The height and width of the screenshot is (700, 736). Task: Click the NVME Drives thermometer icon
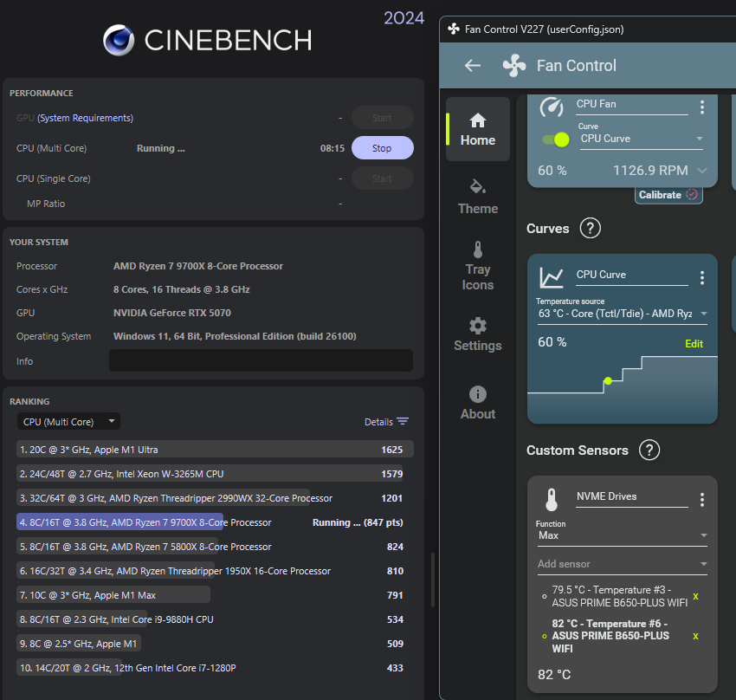point(552,500)
